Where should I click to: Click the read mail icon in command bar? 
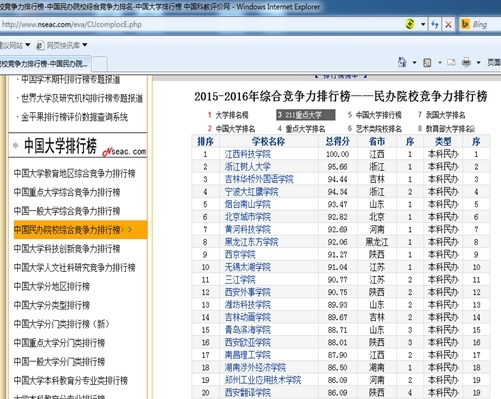pos(451,62)
